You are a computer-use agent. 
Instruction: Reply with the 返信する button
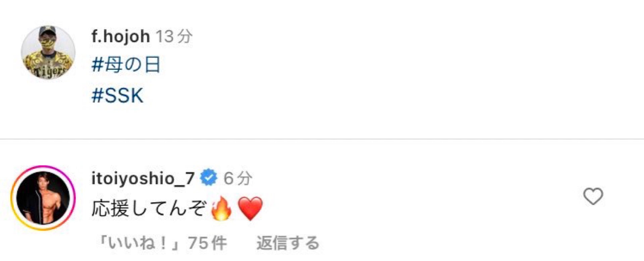288,243
